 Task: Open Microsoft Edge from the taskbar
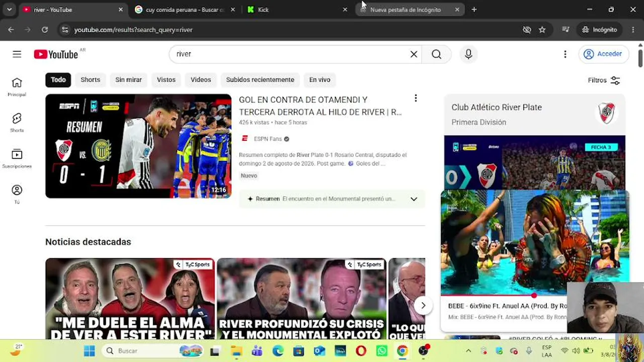(x=278, y=351)
